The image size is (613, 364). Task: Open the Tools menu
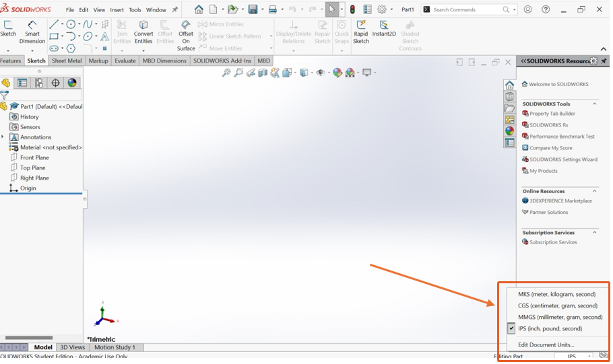click(135, 10)
